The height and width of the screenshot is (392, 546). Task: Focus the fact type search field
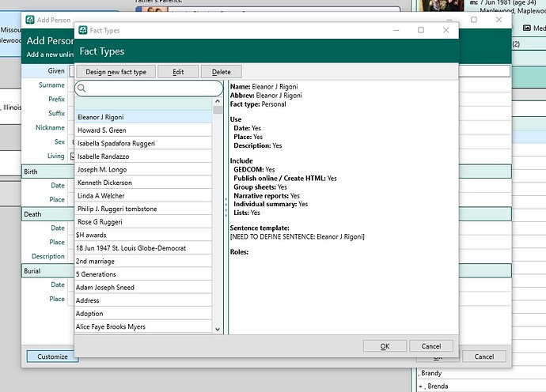[x=150, y=89]
